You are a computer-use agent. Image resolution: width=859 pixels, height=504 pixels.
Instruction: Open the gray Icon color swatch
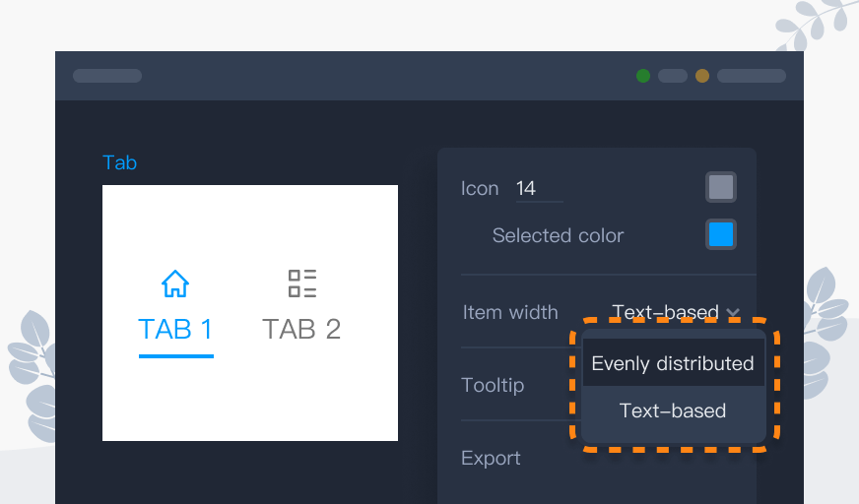721,187
